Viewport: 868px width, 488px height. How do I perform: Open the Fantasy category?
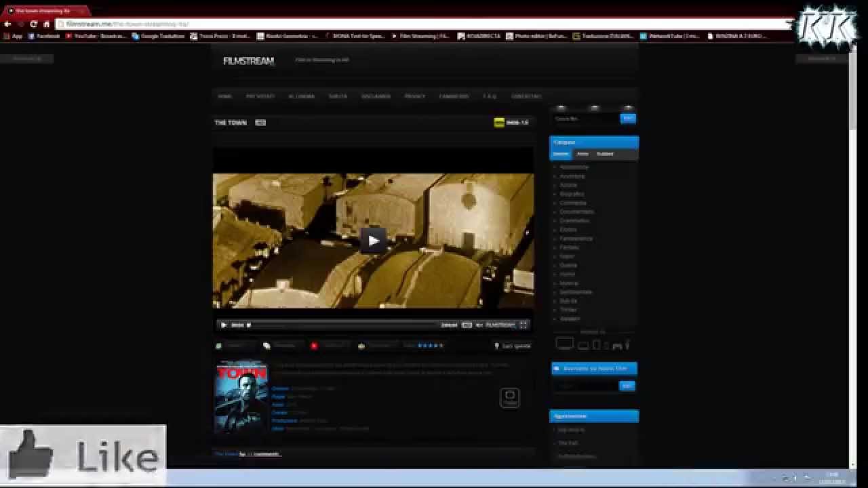(569, 247)
